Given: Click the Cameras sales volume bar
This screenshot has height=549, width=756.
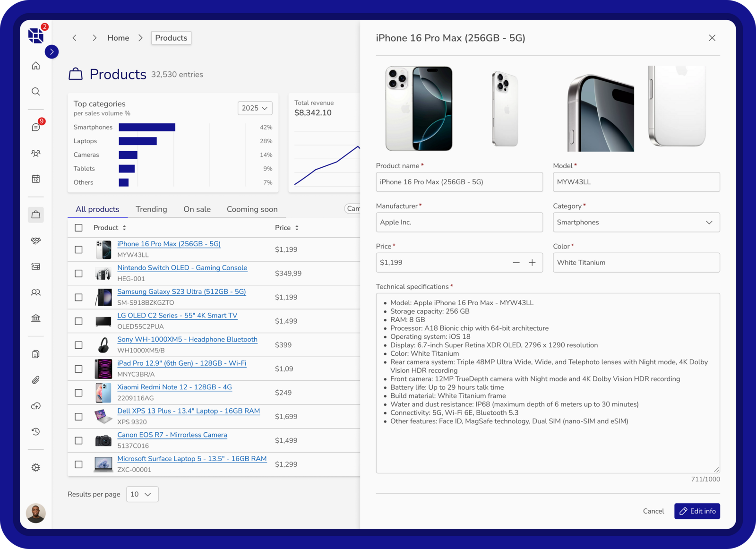Looking at the screenshot, I should pos(128,155).
